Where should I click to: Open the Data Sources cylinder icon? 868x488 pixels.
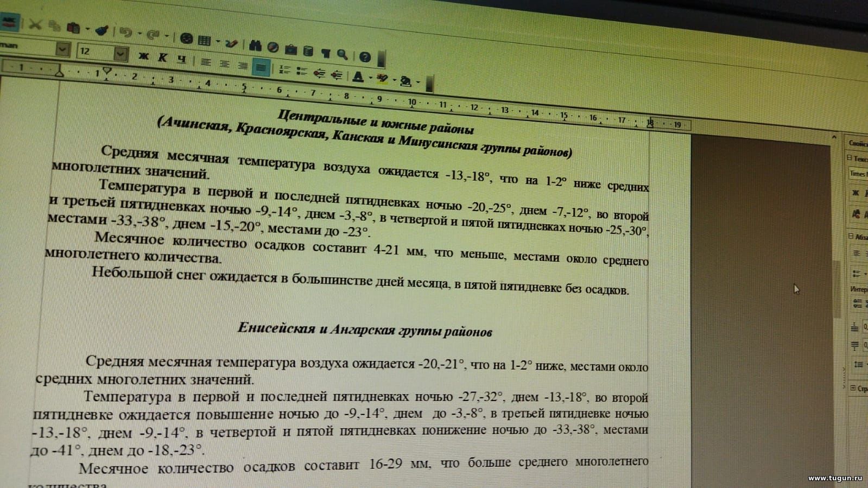(308, 51)
